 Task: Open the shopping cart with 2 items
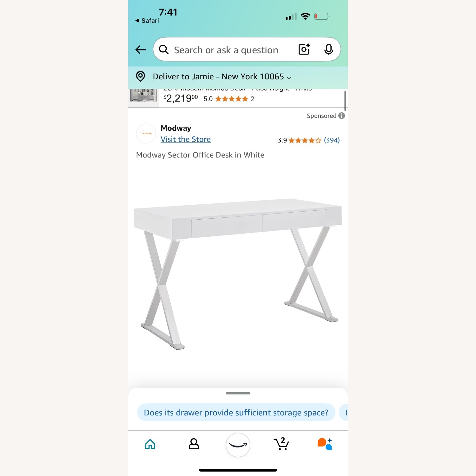tap(281, 444)
